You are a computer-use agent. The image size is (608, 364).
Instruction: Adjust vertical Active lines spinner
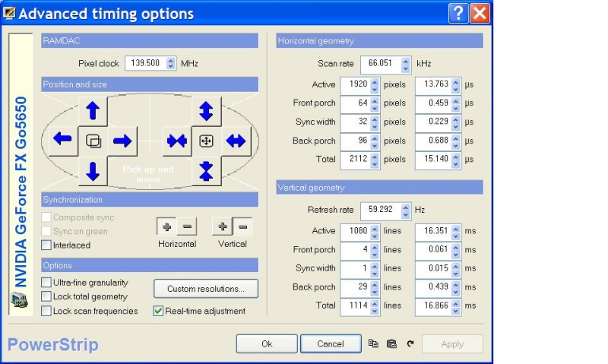375,232
